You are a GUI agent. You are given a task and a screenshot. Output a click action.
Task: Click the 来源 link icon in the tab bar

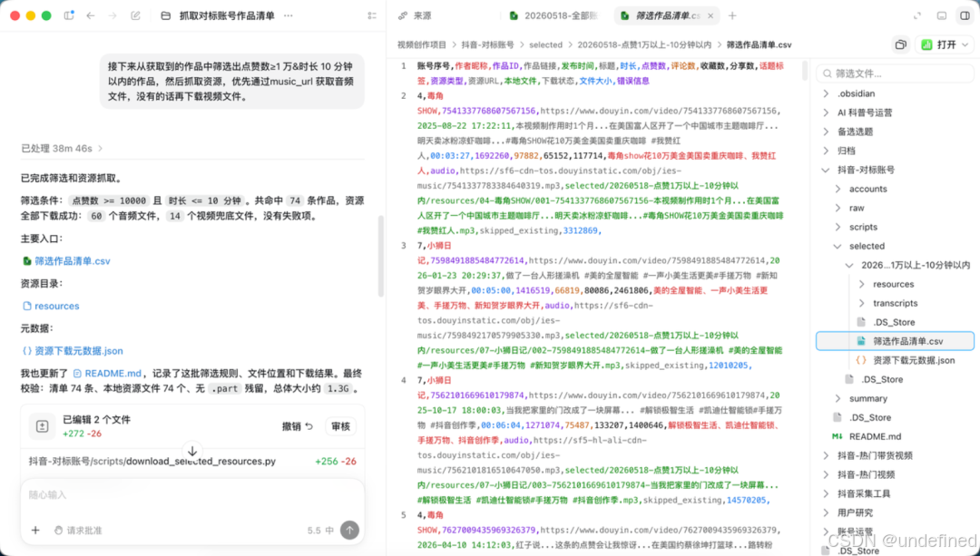coord(403,15)
